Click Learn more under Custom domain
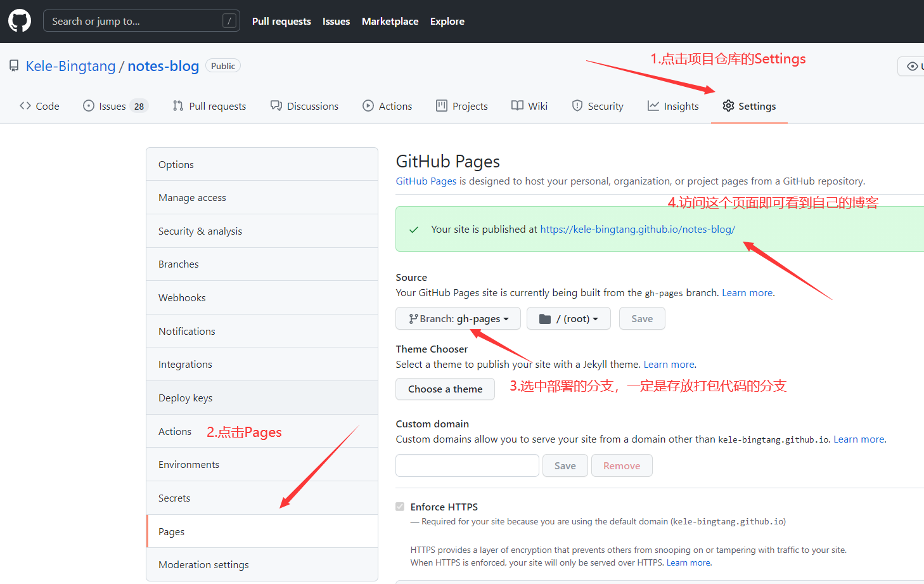Image resolution: width=924 pixels, height=584 pixels. point(859,439)
